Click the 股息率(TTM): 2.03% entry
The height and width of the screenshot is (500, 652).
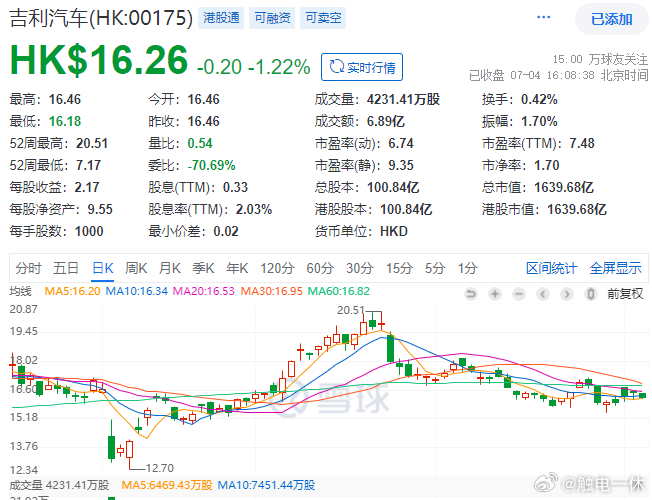point(210,210)
